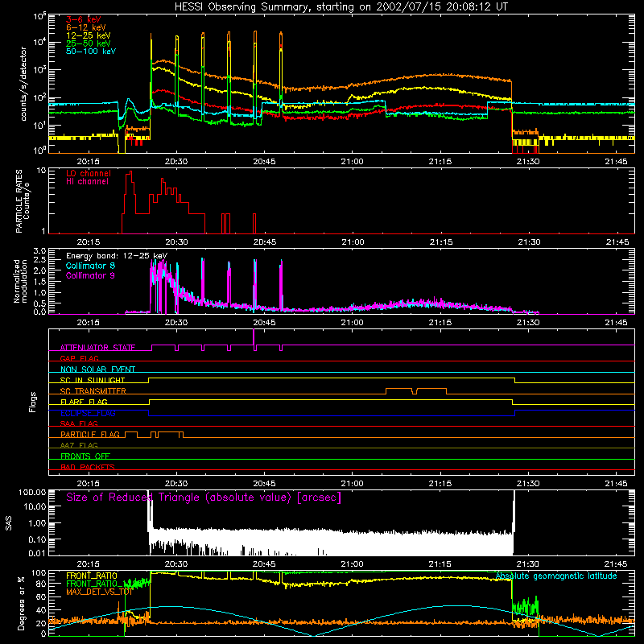The image size is (644, 644).
Task: Click the yellow FRONT_RATIO legend label
Action: point(92,576)
